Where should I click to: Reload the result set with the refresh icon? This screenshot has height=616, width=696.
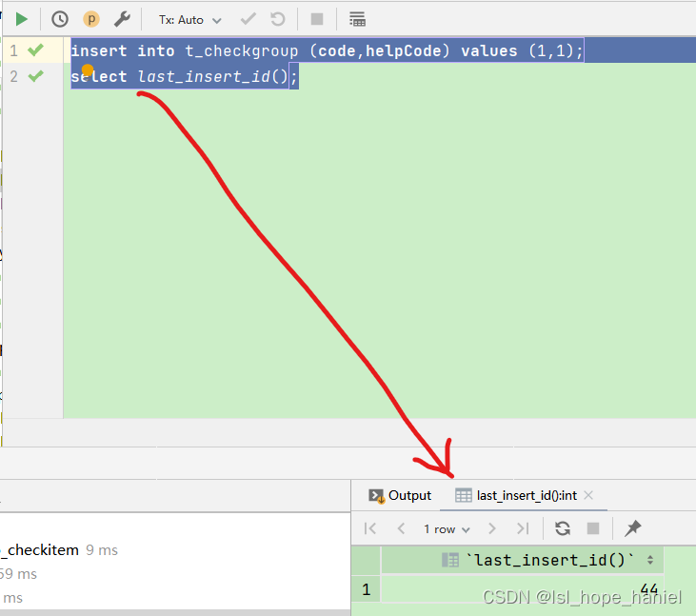(x=563, y=528)
